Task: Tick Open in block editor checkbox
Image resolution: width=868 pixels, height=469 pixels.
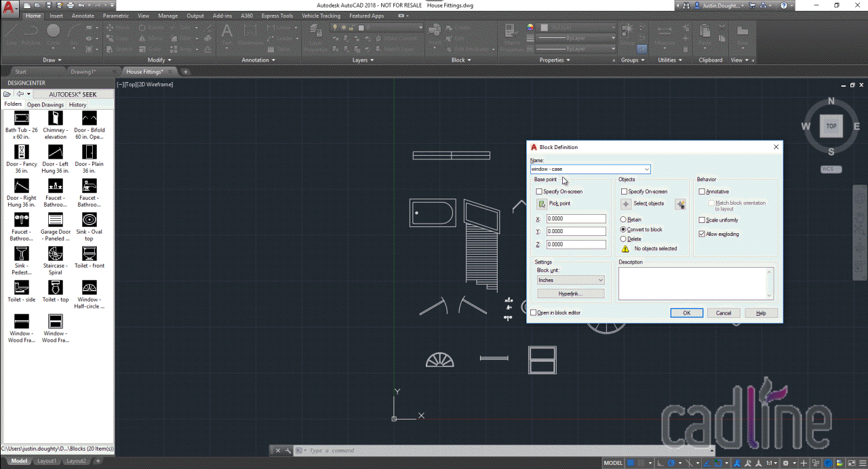Action: coord(534,312)
